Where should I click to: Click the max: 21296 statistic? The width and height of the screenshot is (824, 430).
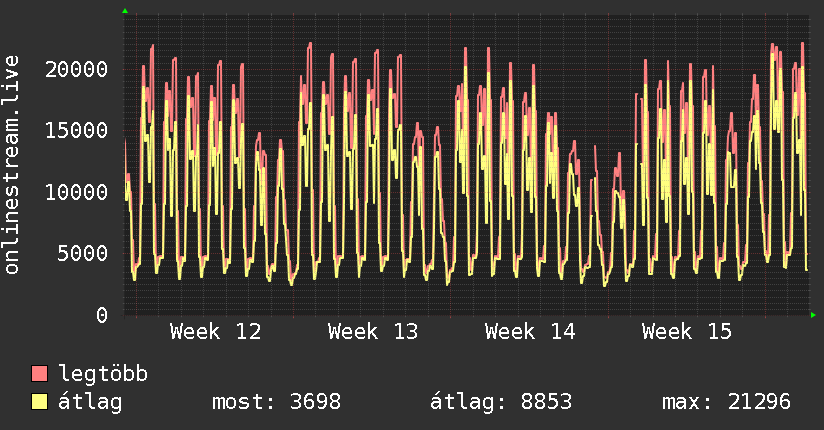pos(726,402)
